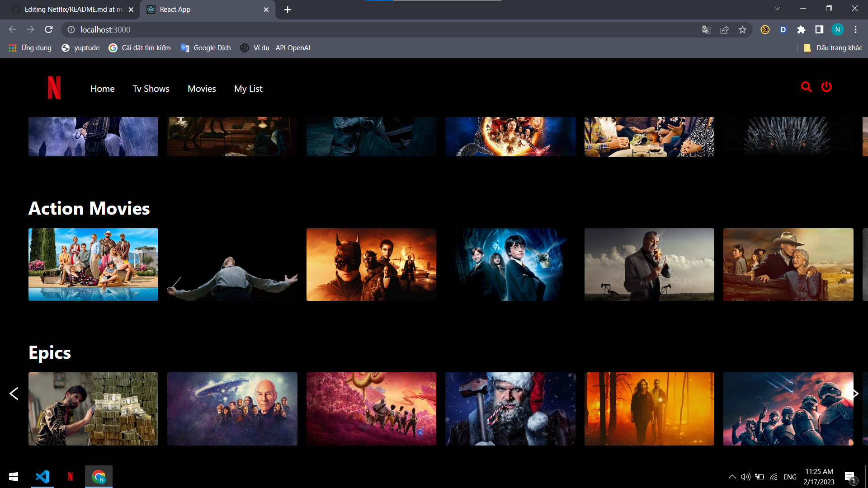Open search with the magnifier icon

tap(807, 87)
